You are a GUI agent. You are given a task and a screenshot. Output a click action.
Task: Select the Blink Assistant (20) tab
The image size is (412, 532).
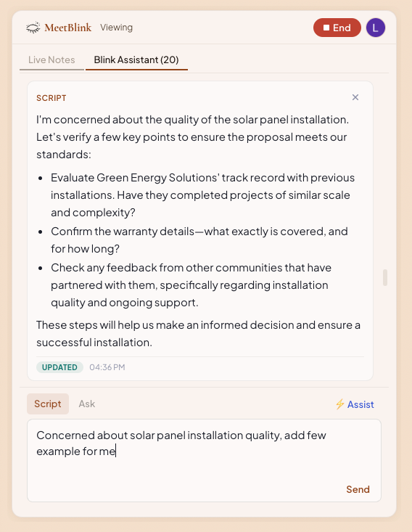[x=136, y=60]
